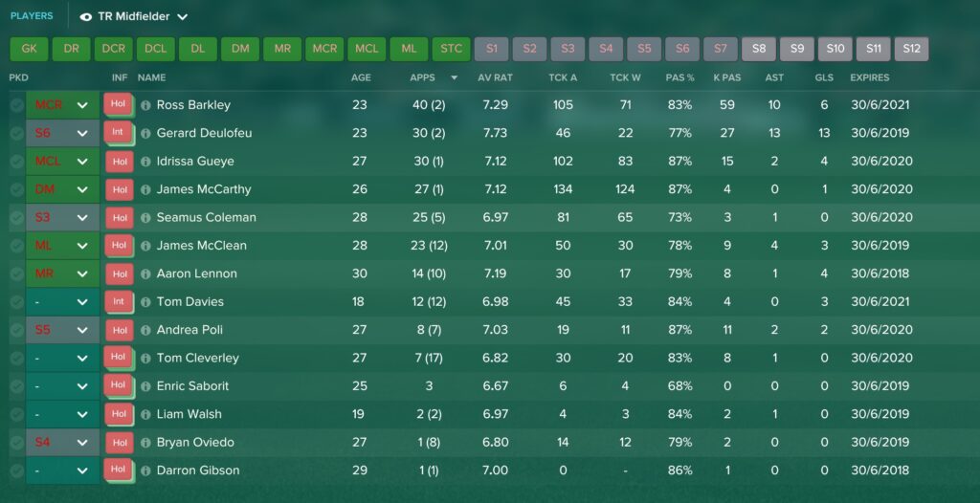Click info icon next to Liam Walsh
This screenshot has width=980, height=503.
click(145, 415)
